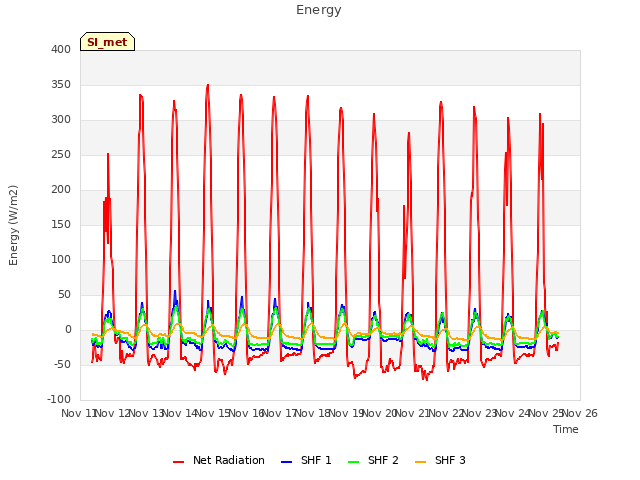640x480 pixels.
Task: Click the 400 y-axis tick label
Action: [x=61, y=49]
